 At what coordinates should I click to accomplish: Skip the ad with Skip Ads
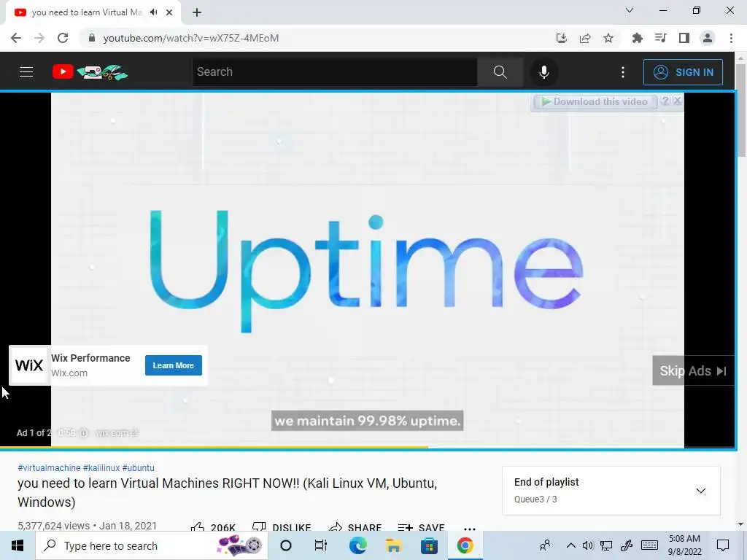coord(693,370)
